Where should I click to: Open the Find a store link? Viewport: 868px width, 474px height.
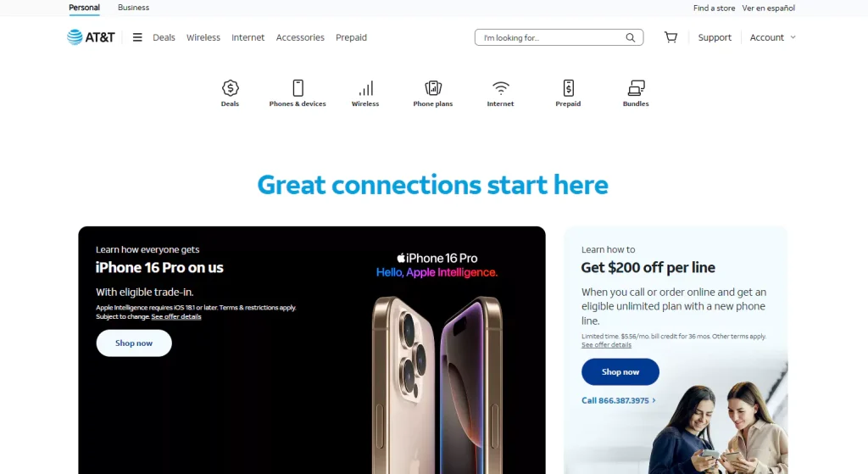tap(714, 8)
